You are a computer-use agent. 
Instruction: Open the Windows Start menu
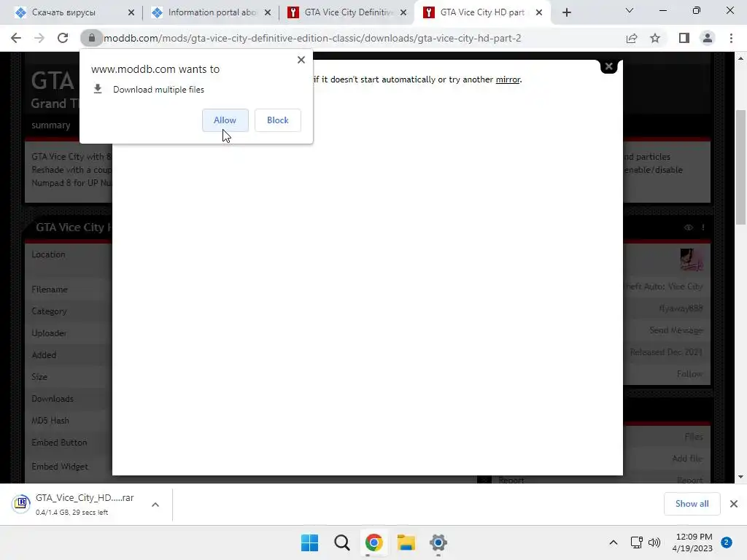click(x=309, y=542)
